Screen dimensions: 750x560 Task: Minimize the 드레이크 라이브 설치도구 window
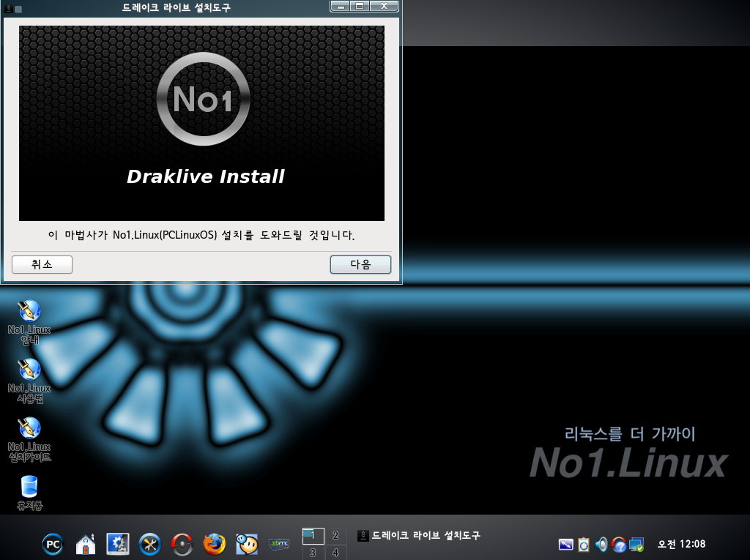(341, 6)
